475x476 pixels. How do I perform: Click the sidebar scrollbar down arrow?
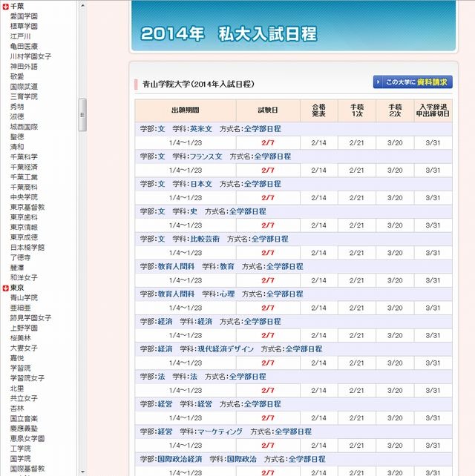82,472
